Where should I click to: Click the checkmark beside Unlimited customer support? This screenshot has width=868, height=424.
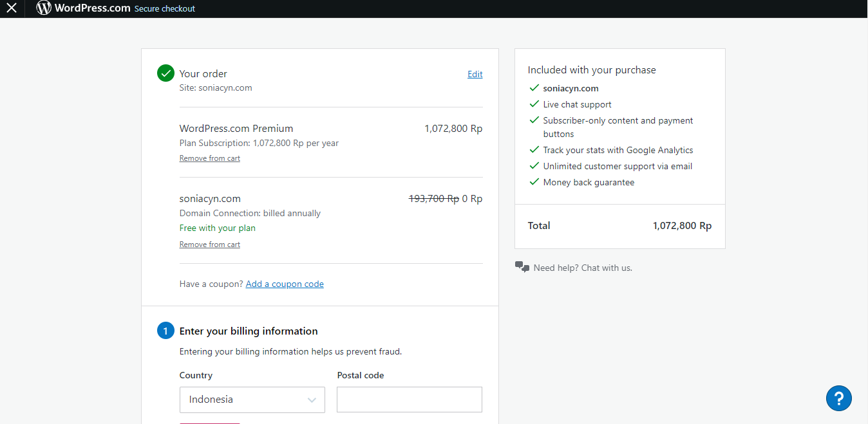(534, 166)
